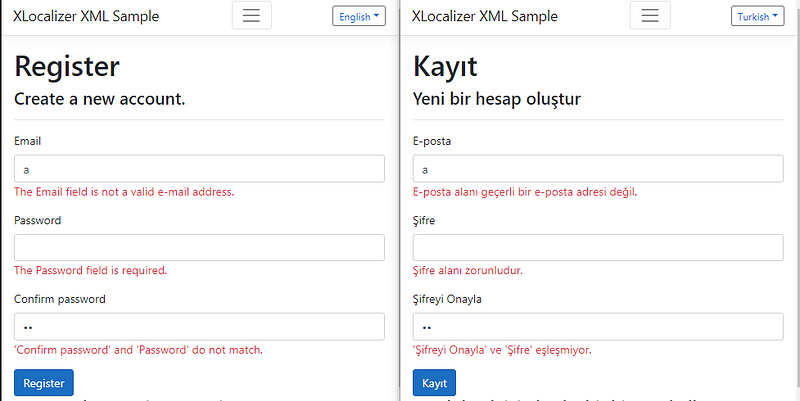Click into the empty Şifre field
The image size is (800, 401).
[x=597, y=248]
